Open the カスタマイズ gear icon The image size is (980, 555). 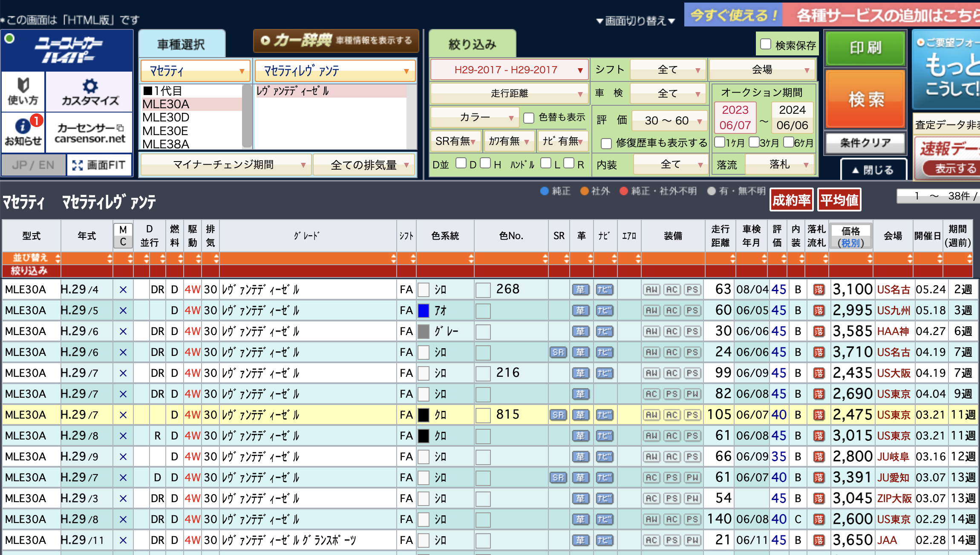[x=89, y=91]
